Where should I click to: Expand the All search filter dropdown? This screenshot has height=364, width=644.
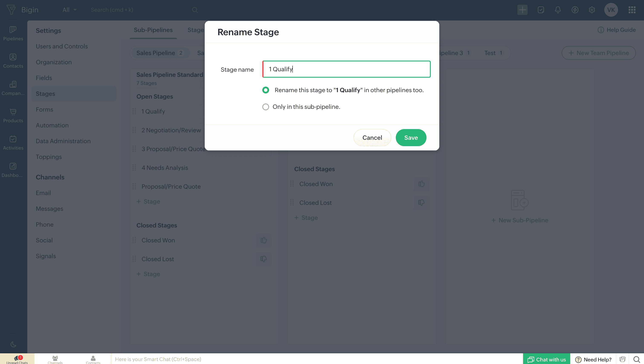pos(69,10)
